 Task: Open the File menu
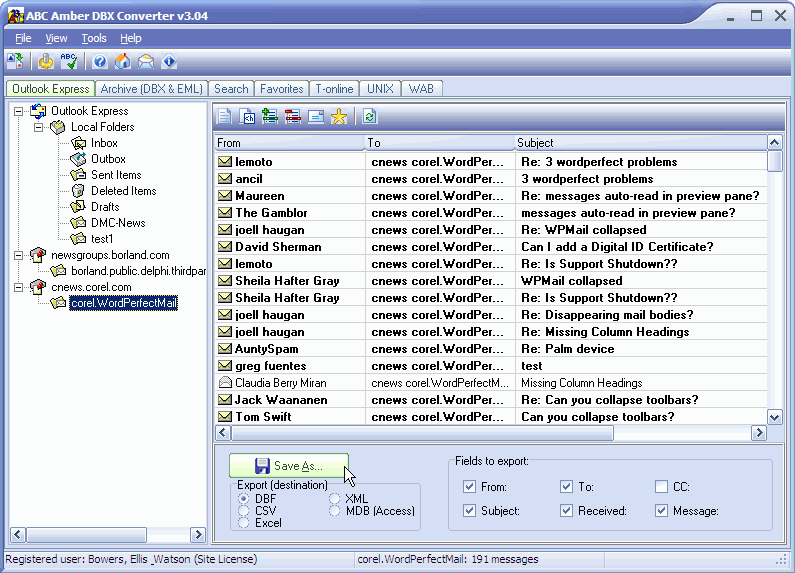pos(23,38)
